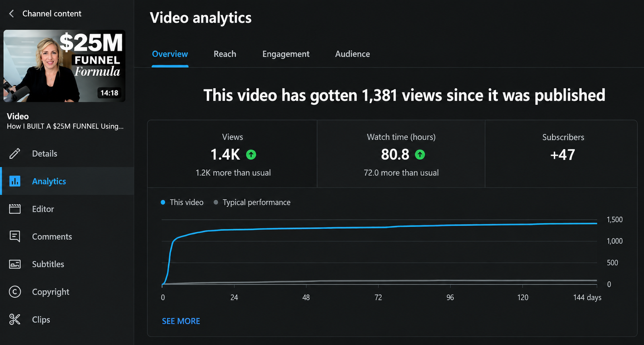Open the Details pencil icon
The height and width of the screenshot is (345, 644).
[x=15, y=154]
